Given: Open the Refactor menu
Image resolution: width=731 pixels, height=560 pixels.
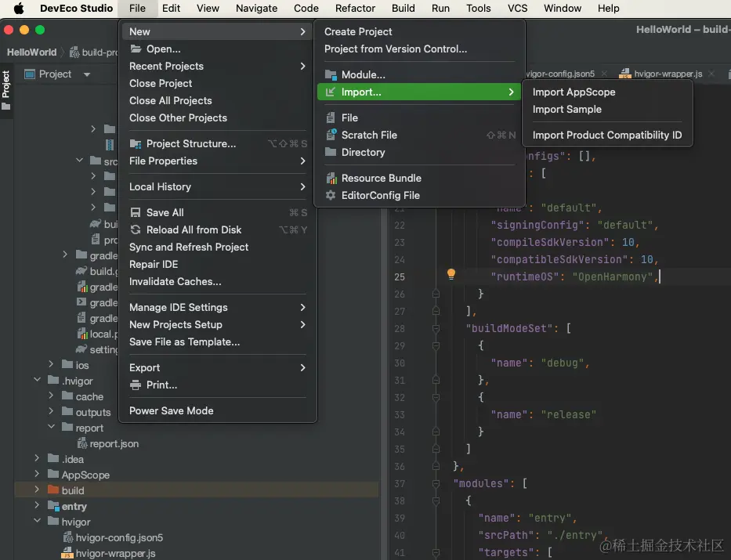Looking at the screenshot, I should (355, 9).
